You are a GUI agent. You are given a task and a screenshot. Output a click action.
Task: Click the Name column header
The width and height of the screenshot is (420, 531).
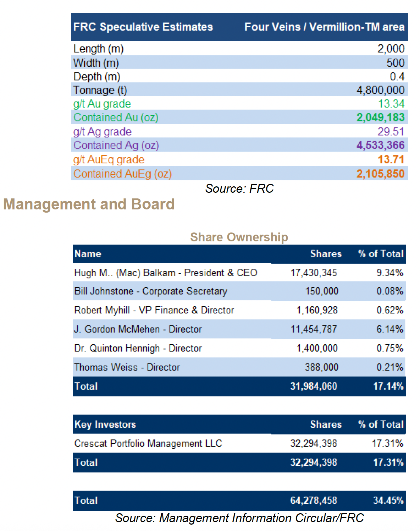(x=88, y=254)
